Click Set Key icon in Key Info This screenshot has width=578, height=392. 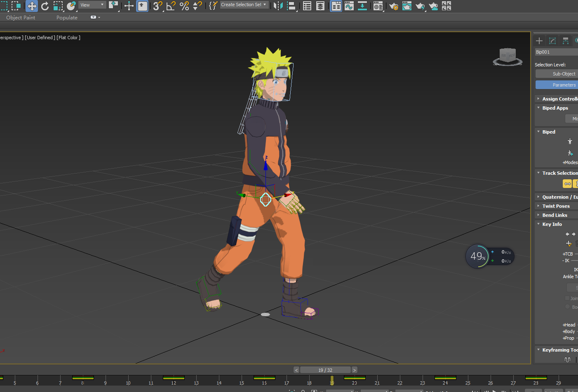pos(569,243)
